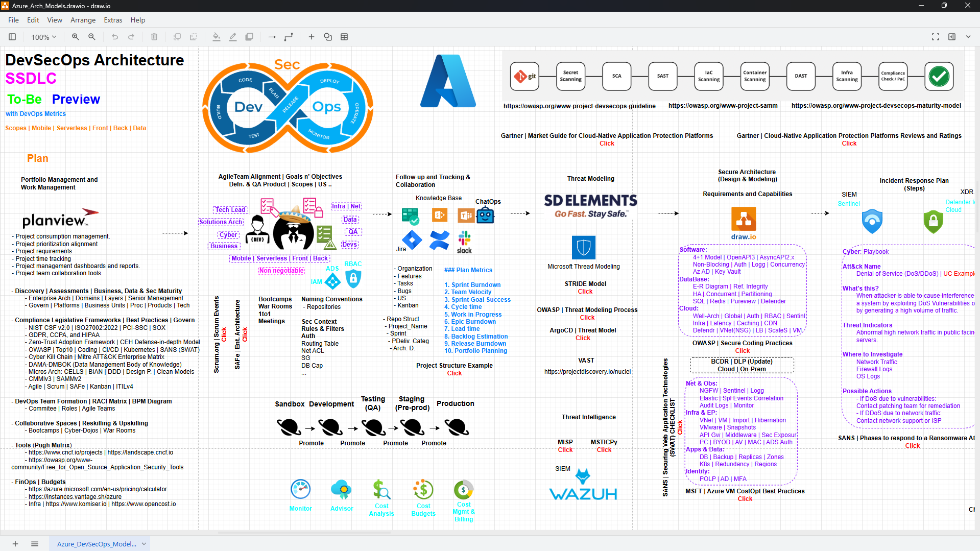Click the link under Project Structure Example
Image resolution: width=980 pixels, height=551 pixels.
(x=455, y=373)
